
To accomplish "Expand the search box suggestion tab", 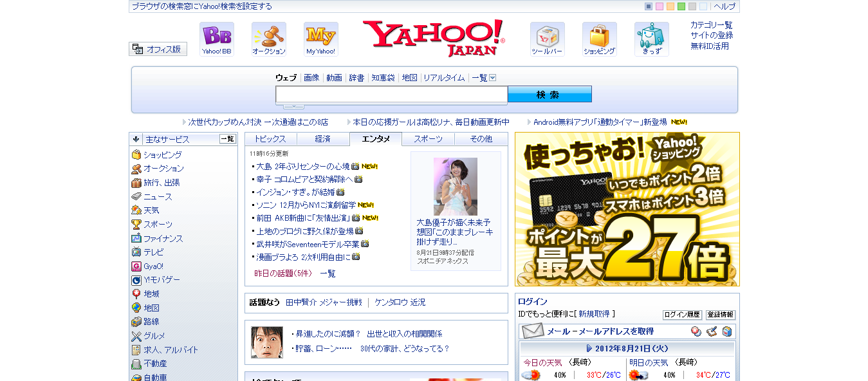I will 293,106.
